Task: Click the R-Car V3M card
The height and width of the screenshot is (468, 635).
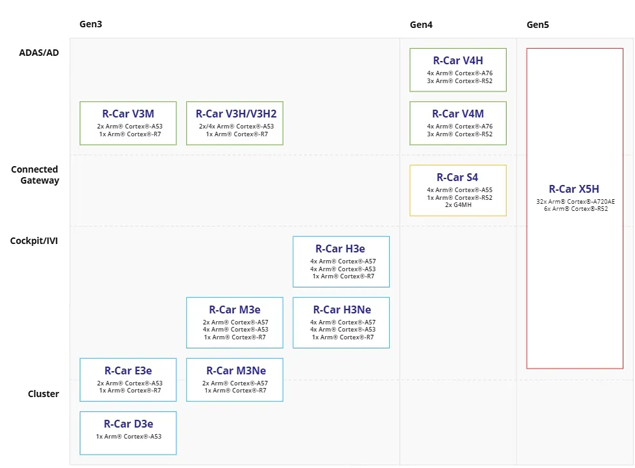Action: click(x=128, y=123)
